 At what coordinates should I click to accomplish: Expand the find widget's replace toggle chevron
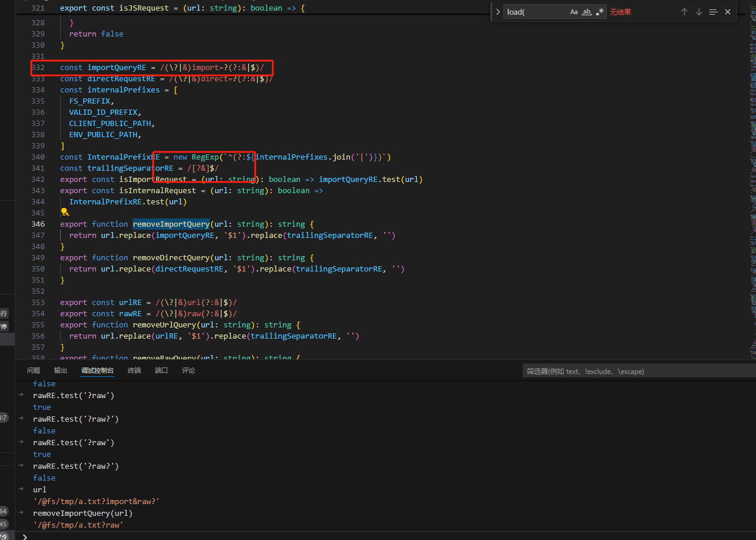(x=498, y=12)
